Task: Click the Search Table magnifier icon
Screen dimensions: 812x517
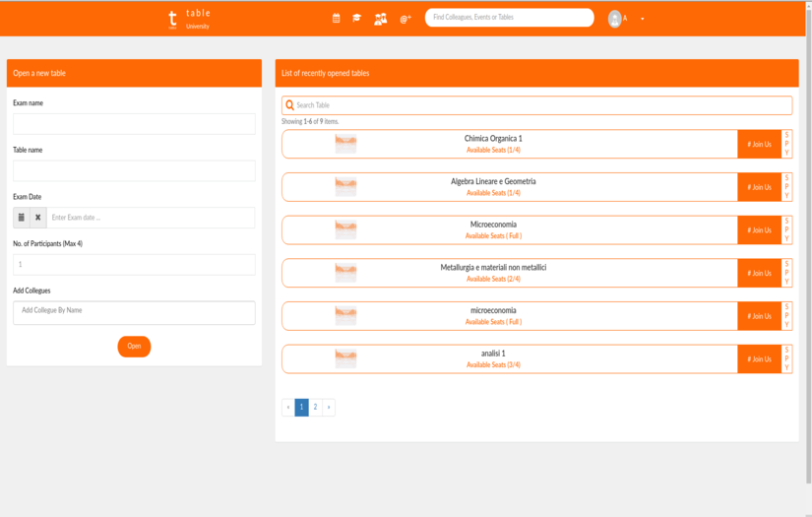Action: pos(290,105)
